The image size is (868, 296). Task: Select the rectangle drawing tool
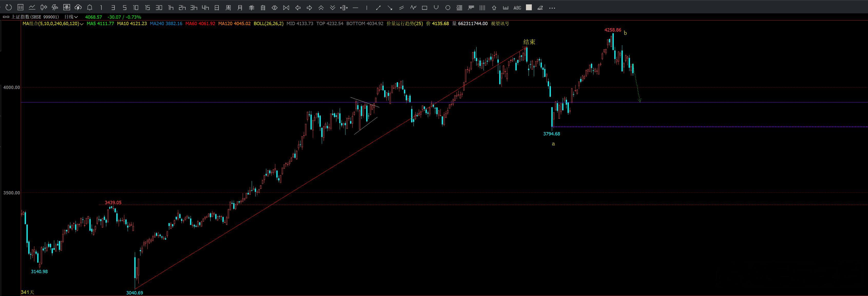(x=424, y=7)
